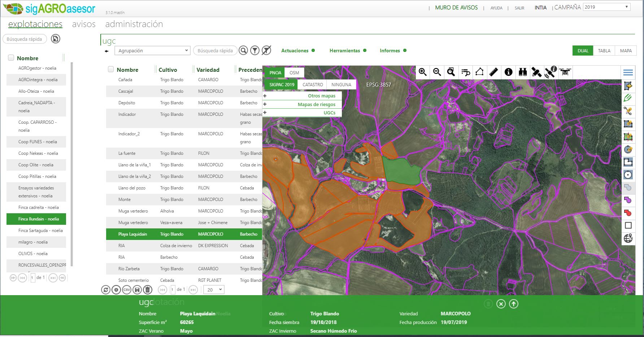Open the Herramientas menu
The image size is (644, 337).
click(345, 51)
